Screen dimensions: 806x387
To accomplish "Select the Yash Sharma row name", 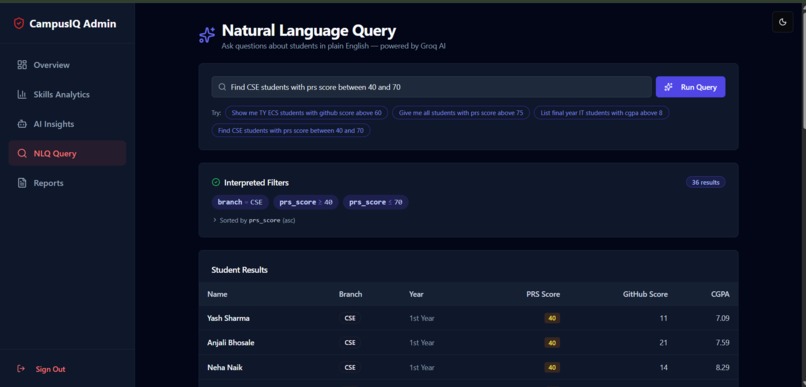I will coord(228,318).
